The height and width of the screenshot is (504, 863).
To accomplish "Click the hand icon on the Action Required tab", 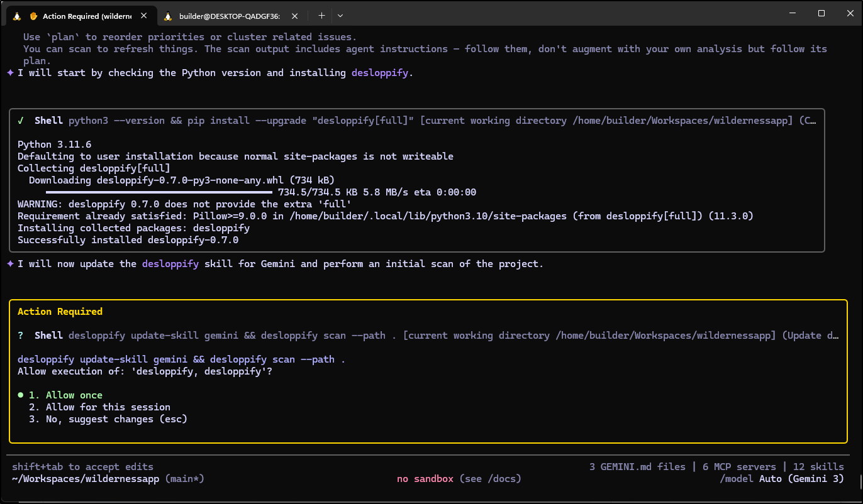I will [x=33, y=15].
